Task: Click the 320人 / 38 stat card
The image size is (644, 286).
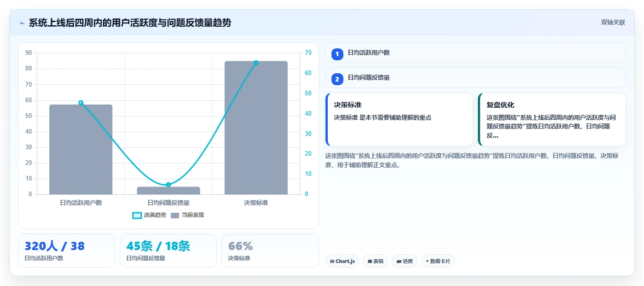Action: pos(66,251)
